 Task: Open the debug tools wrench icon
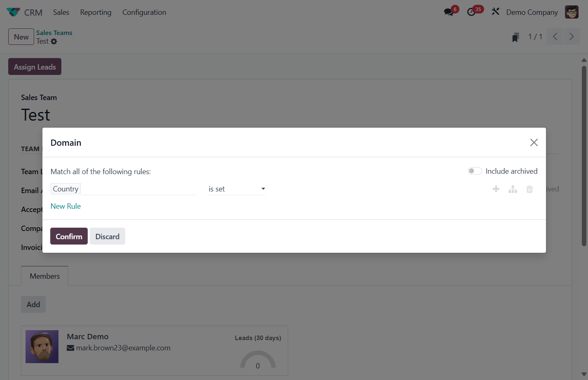pyautogui.click(x=495, y=12)
